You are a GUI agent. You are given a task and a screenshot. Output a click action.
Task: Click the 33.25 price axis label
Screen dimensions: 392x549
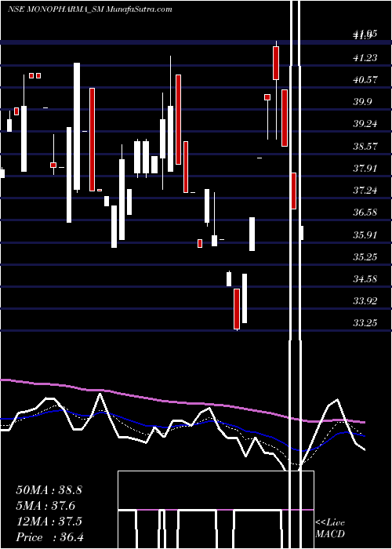pyautogui.click(x=365, y=323)
